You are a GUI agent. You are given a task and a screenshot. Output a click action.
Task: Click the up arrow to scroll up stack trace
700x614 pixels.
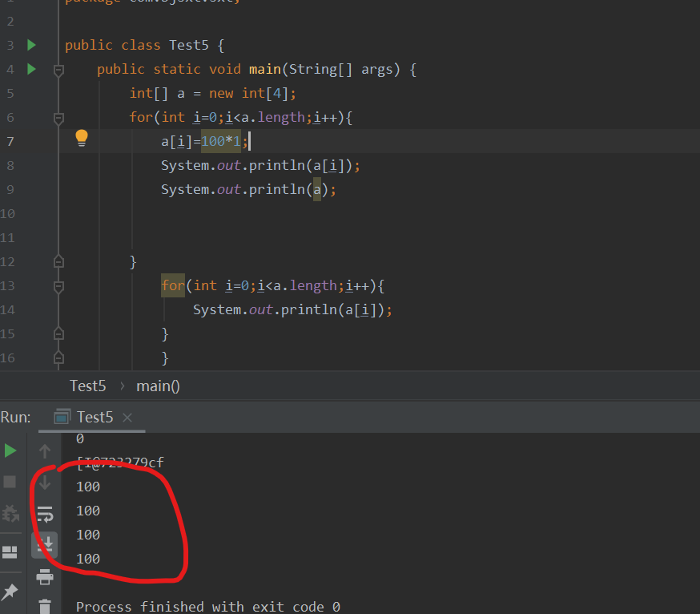pyautogui.click(x=45, y=451)
